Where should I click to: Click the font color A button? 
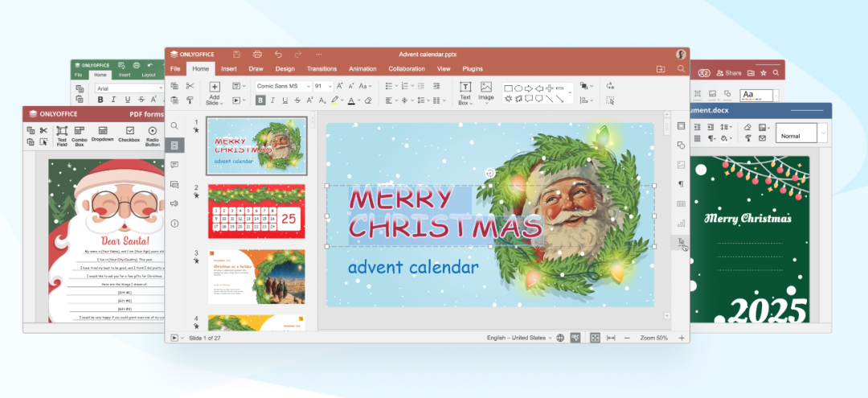point(351,101)
